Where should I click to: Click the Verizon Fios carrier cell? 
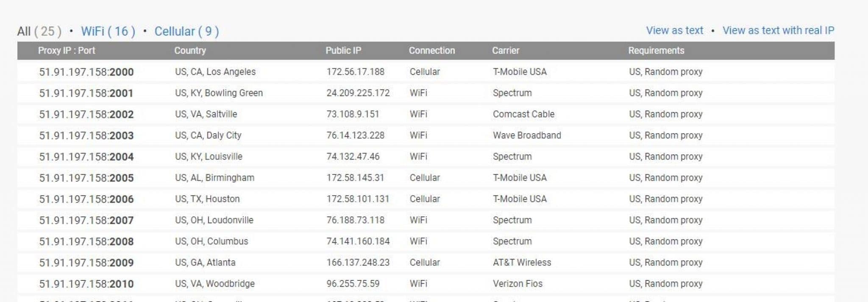(517, 284)
